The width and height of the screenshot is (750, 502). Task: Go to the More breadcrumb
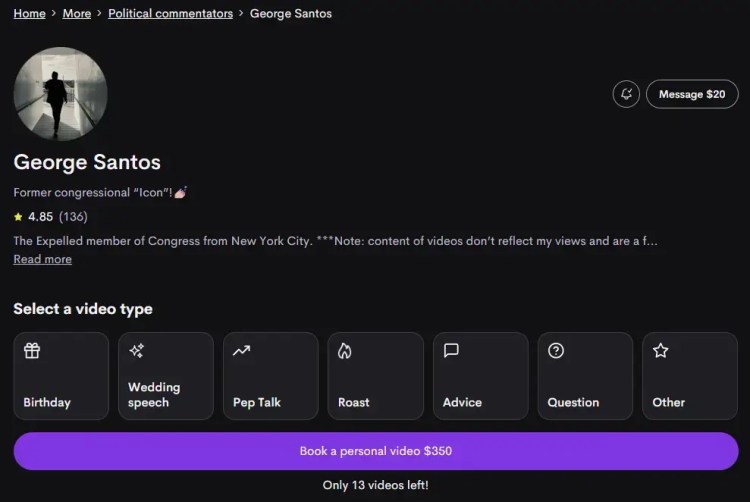coord(76,14)
